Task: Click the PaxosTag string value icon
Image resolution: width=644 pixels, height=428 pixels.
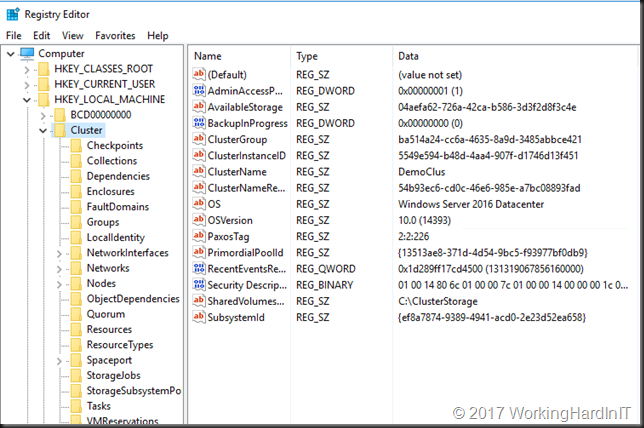Action: [x=199, y=236]
